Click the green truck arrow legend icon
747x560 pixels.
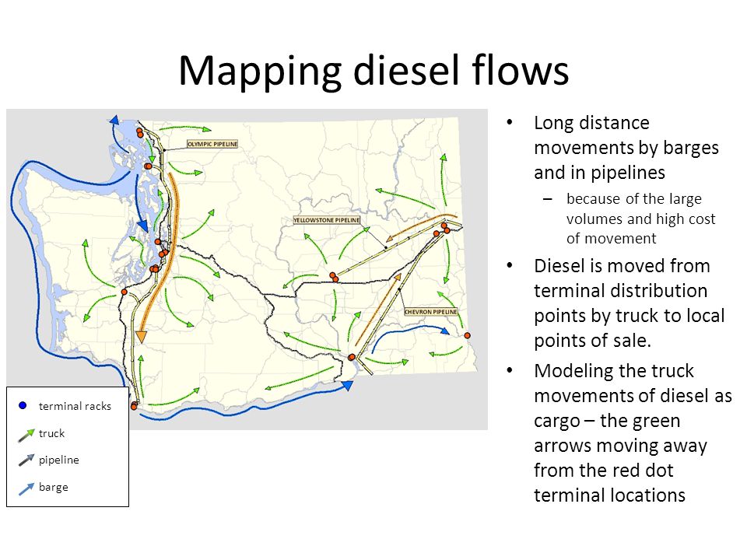[x=26, y=435]
